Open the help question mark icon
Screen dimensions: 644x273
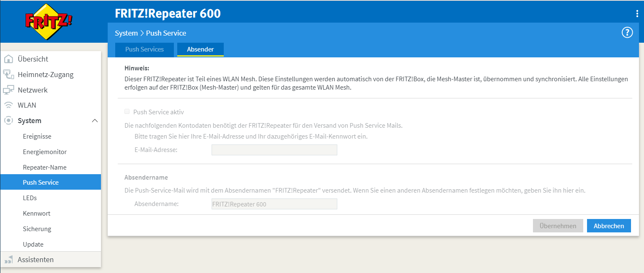[x=627, y=33]
